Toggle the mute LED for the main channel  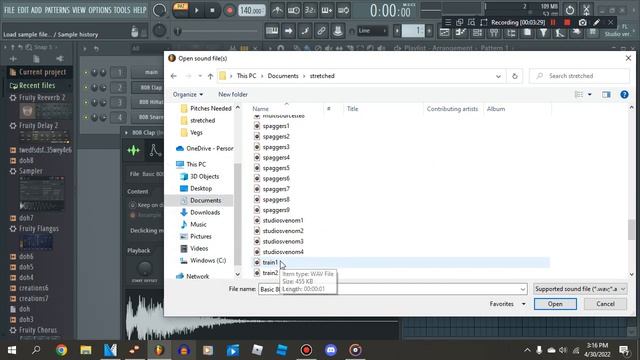(86, 72)
